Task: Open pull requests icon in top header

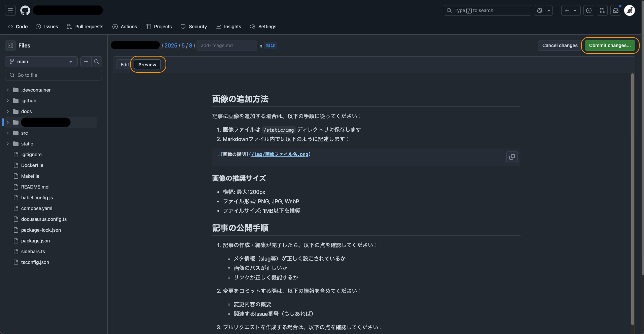Action: click(602, 10)
